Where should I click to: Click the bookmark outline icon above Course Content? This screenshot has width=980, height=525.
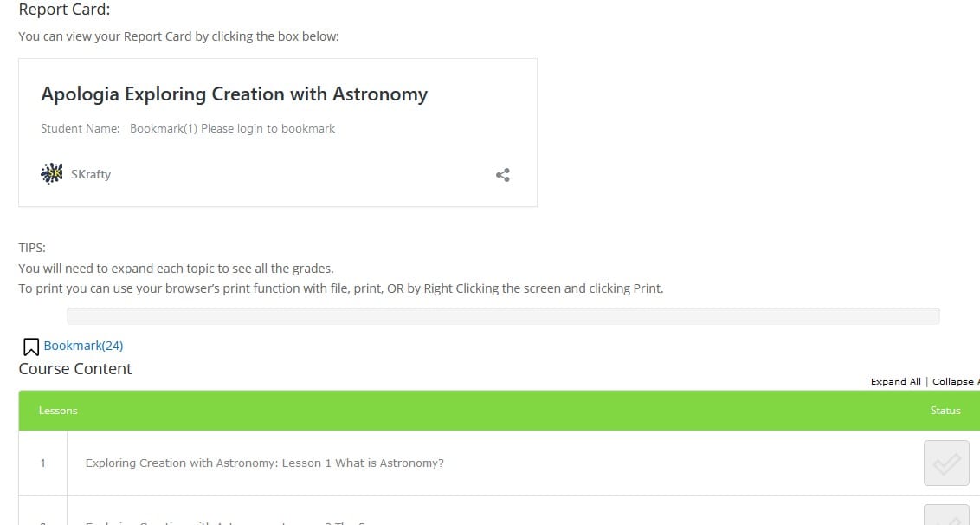click(30, 347)
